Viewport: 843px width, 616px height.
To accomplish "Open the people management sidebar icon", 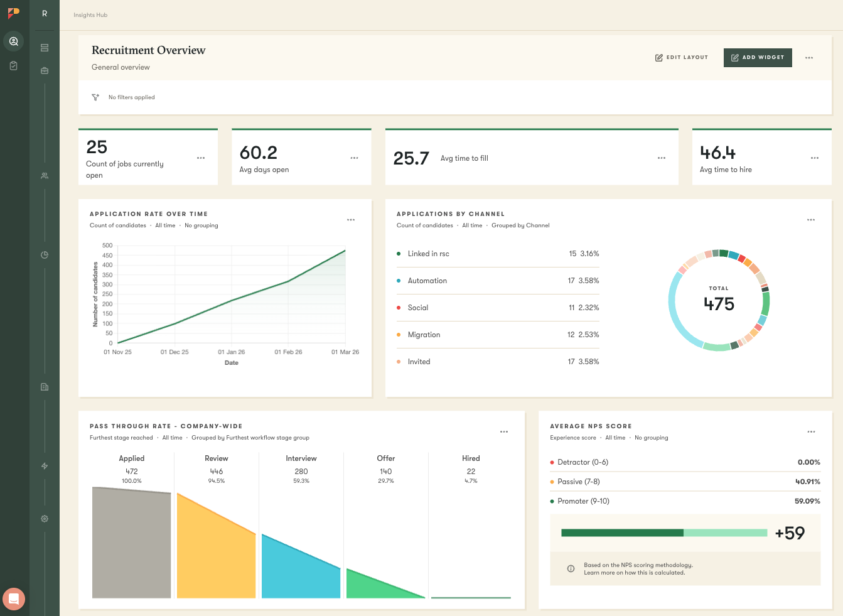I will [44, 175].
